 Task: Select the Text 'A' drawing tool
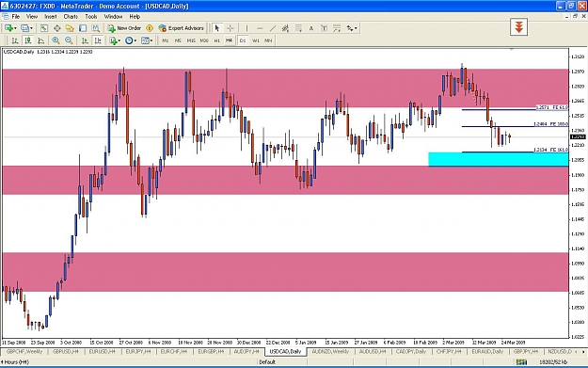(310, 28)
